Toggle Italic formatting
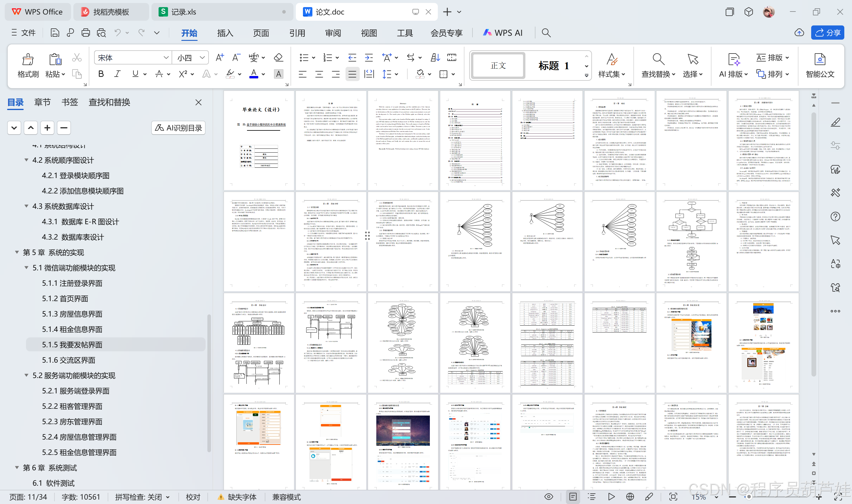This screenshot has width=852, height=504. coord(117,74)
